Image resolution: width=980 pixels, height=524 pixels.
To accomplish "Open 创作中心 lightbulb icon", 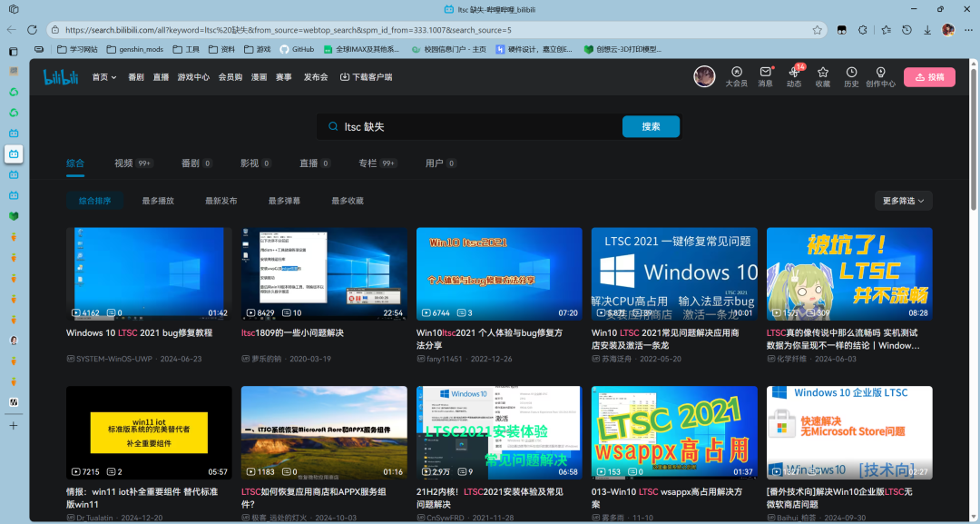I will [880, 76].
